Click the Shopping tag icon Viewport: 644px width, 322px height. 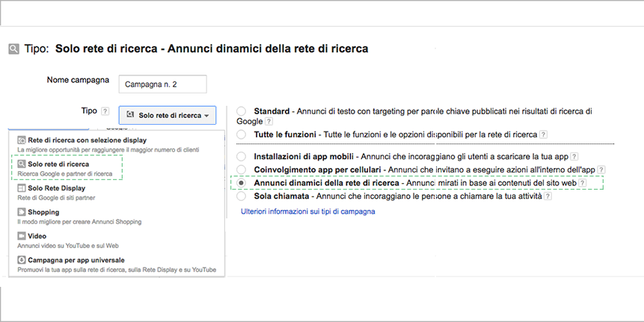coord(22,212)
